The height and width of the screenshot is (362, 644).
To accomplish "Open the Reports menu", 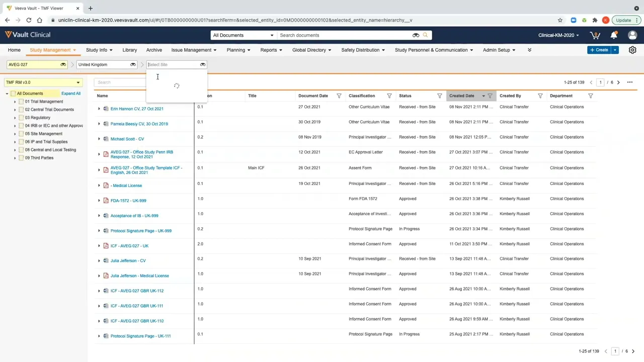I will (x=271, y=50).
